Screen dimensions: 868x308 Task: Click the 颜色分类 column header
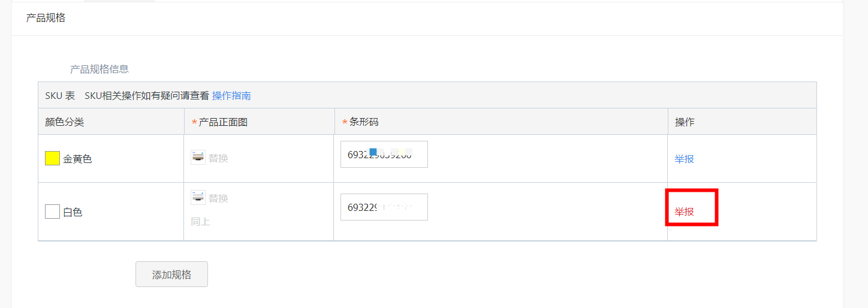pos(65,122)
